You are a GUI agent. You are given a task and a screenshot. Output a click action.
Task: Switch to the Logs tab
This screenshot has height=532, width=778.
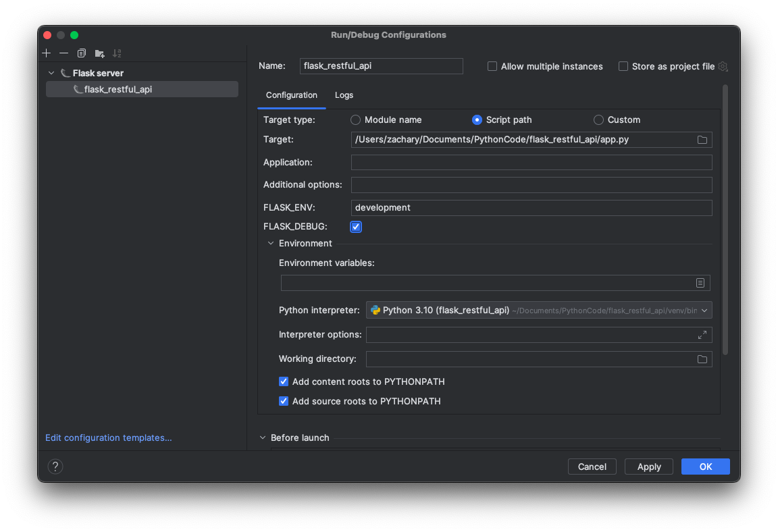(x=344, y=95)
